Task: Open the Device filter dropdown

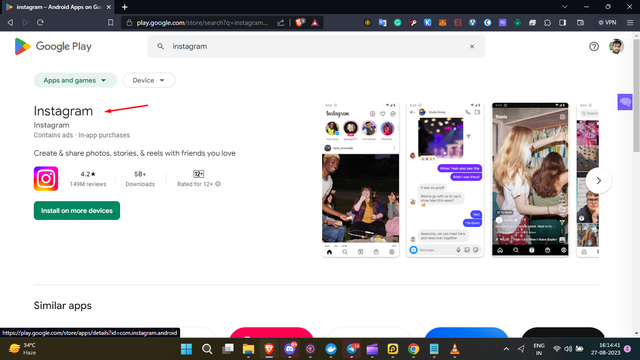Action: point(149,80)
